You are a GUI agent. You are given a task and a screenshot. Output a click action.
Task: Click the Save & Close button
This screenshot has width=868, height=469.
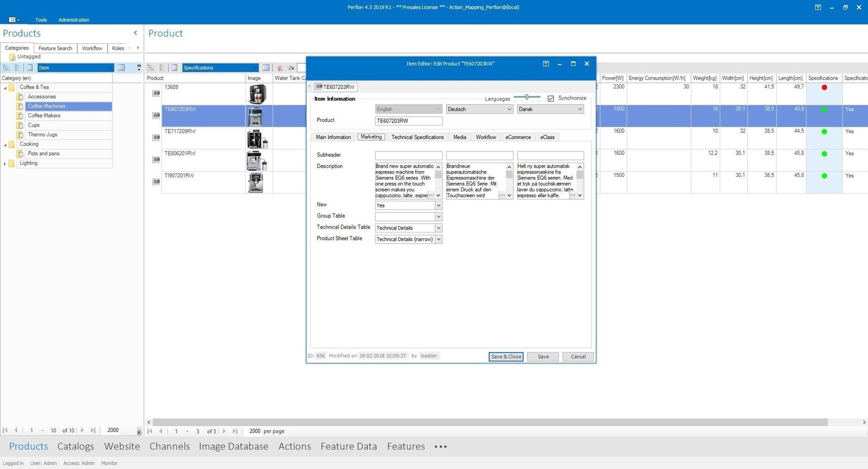[x=505, y=356]
